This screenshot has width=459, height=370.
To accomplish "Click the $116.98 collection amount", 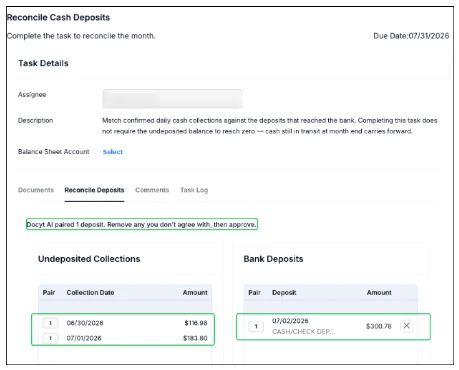I will [x=196, y=323].
